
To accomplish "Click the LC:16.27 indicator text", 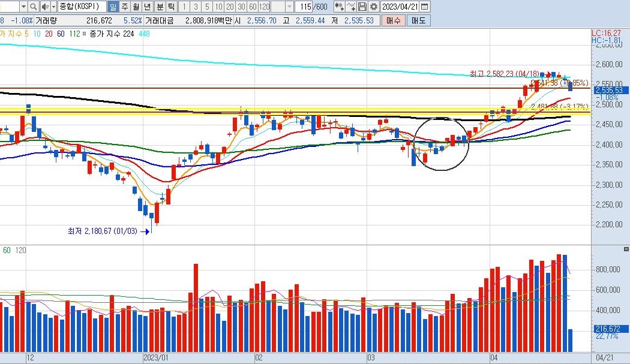I will [606, 34].
